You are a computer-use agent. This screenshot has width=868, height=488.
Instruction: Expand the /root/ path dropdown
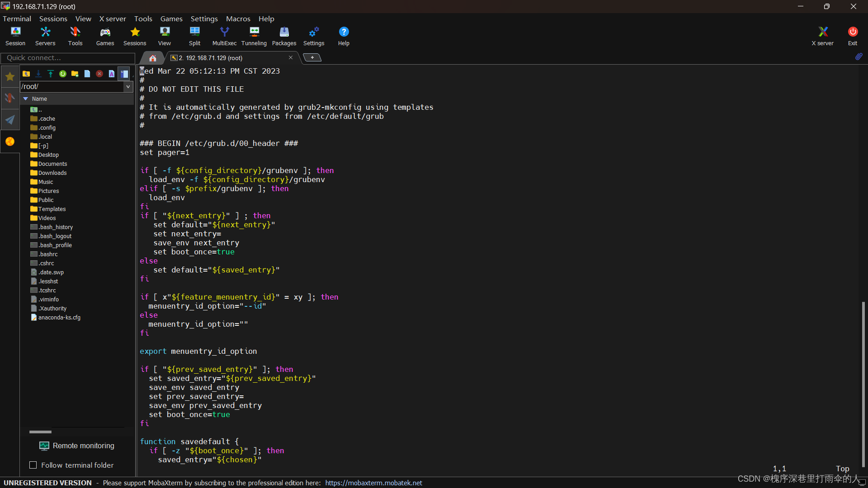(x=128, y=86)
